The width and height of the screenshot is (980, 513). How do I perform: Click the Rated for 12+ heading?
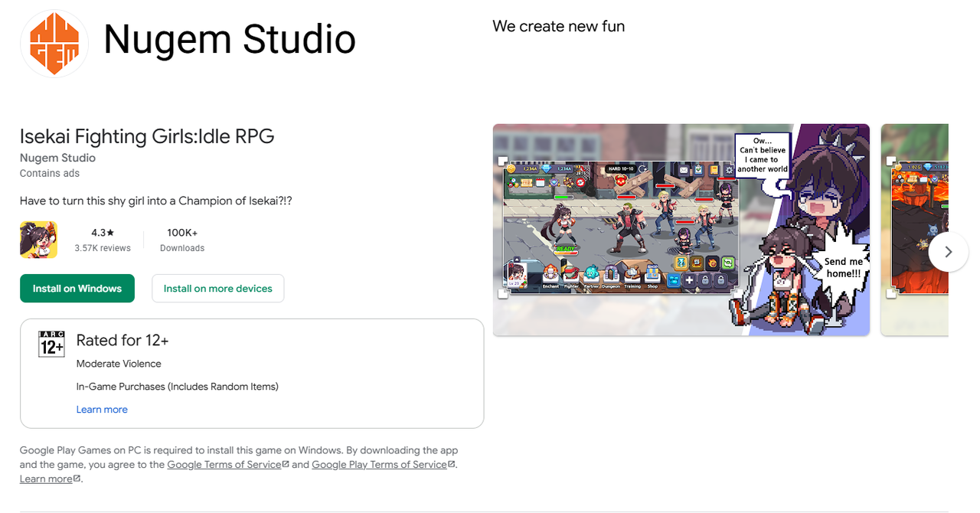(x=122, y=340)
